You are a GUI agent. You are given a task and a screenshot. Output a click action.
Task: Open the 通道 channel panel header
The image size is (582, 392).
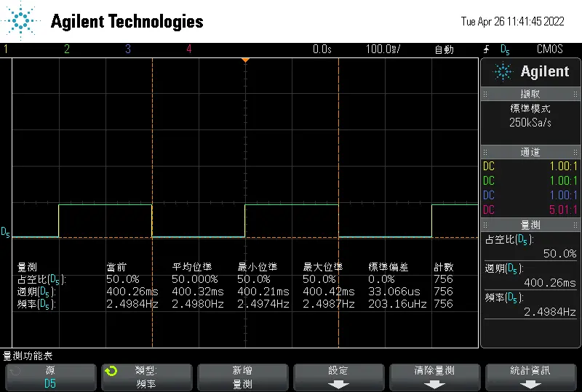tap(530, 152)
